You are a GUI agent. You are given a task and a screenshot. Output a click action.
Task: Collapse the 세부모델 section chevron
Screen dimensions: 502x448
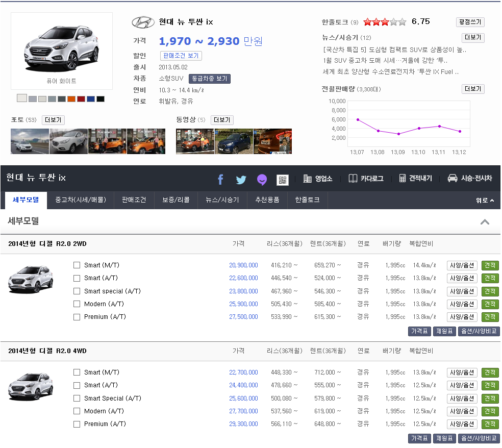[x=485, y=222]
